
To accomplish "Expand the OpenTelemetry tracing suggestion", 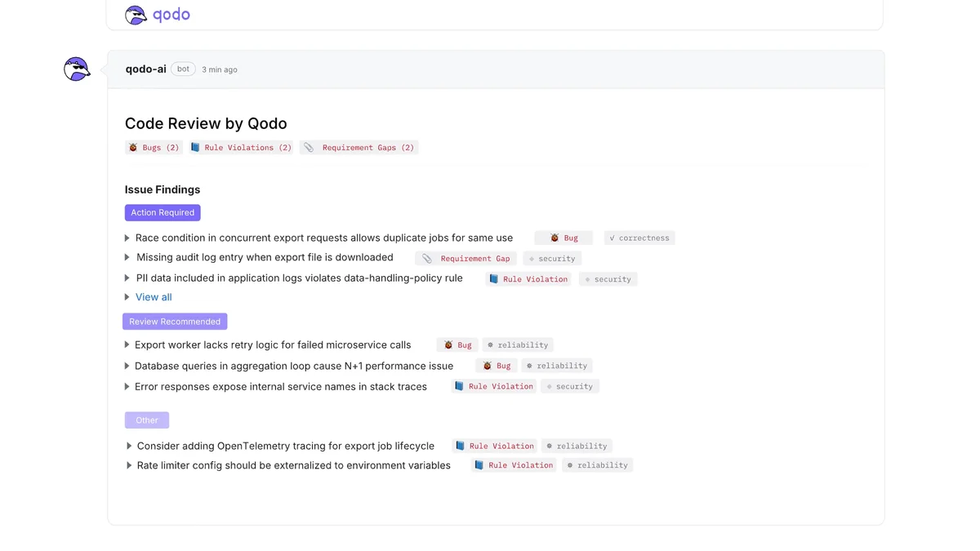I will (x=128, y=446).
